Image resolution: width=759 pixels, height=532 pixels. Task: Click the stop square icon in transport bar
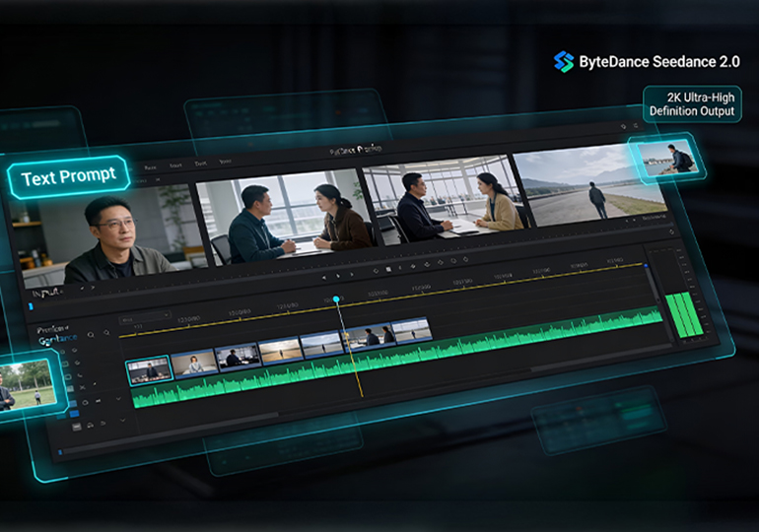388,268
